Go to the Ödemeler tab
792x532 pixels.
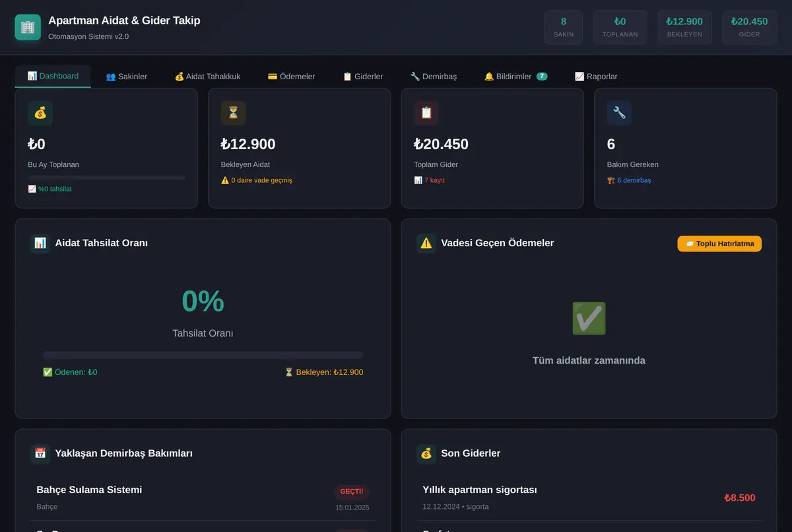tap(291, 77)
